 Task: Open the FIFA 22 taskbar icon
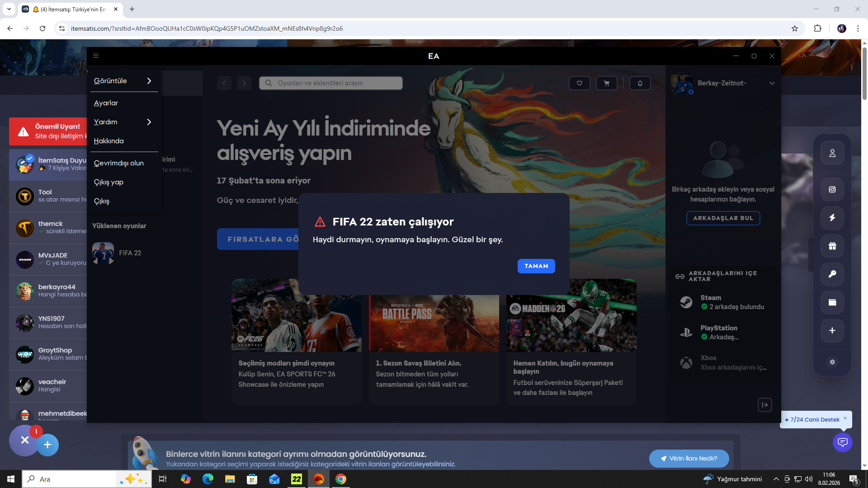tap(297, 479)
